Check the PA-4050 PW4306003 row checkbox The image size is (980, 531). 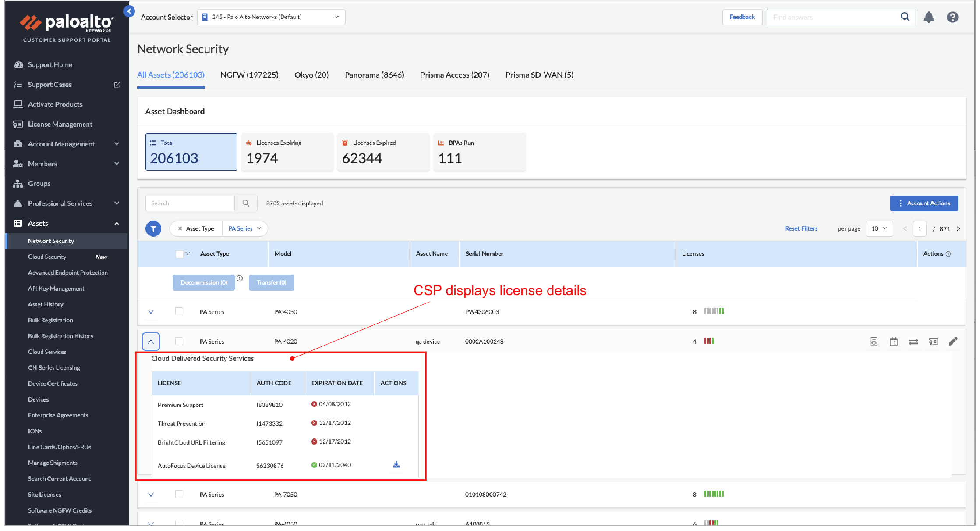[x=179, y=311]
